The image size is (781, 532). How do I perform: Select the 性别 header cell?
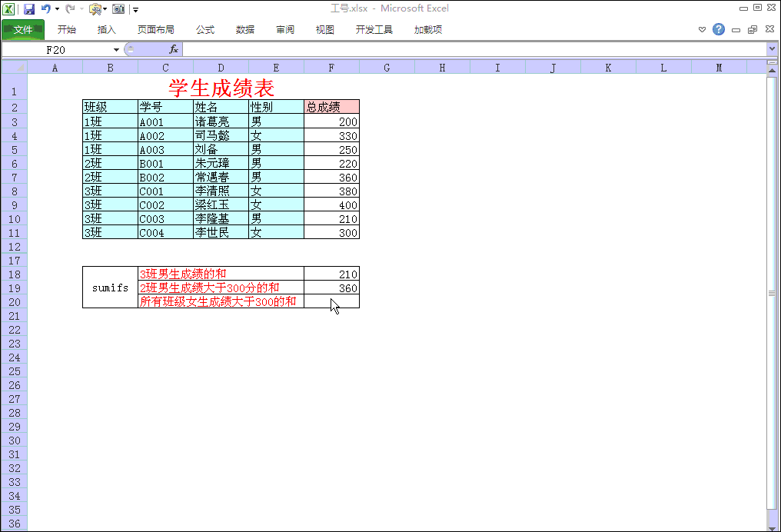(276, 107)
